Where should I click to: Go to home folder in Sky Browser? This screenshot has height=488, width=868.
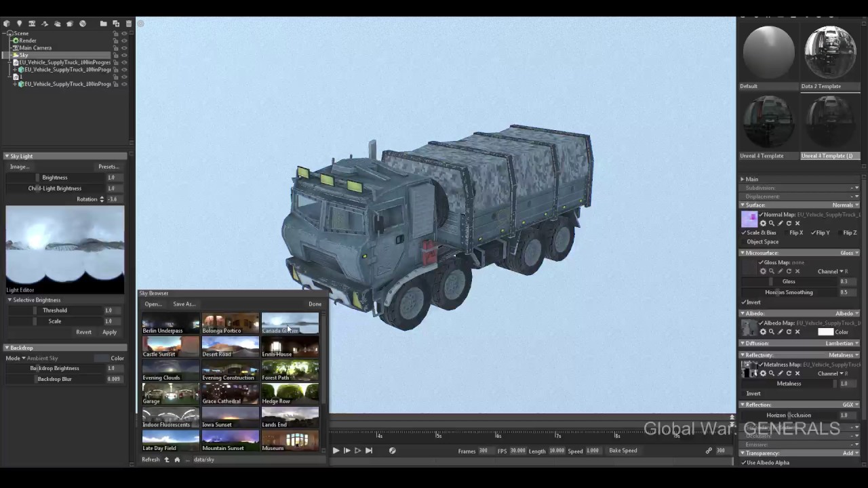177,460
